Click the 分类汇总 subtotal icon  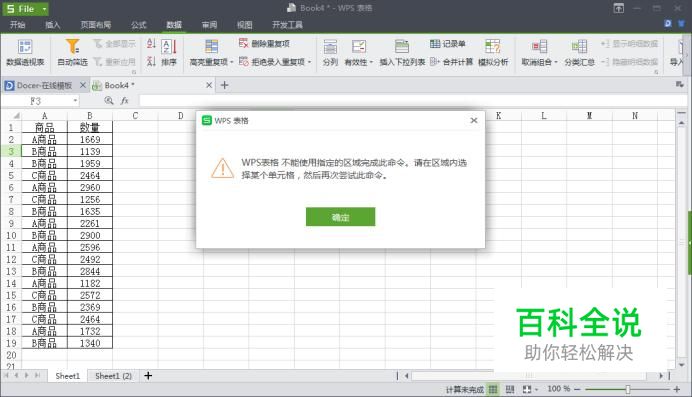tap(579, 47)
